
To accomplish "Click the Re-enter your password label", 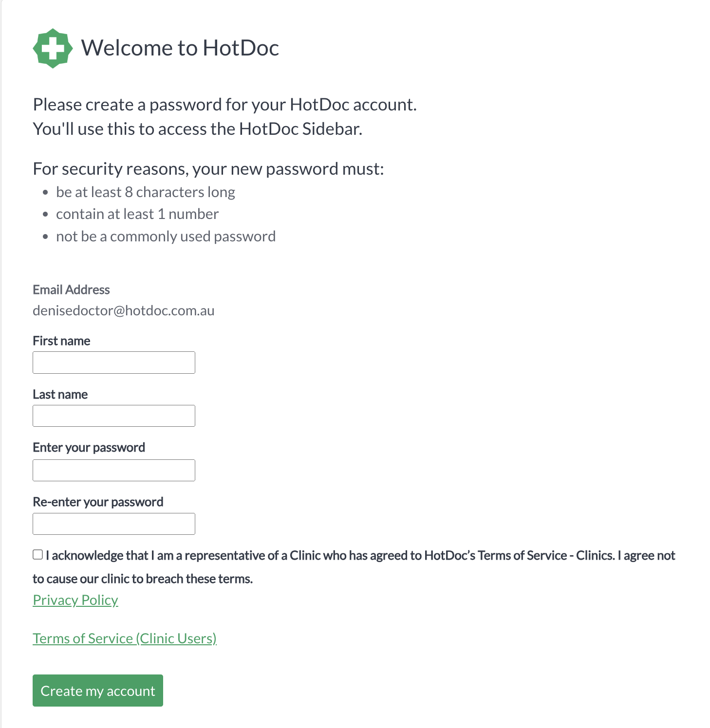I will [x=98, y=502].
